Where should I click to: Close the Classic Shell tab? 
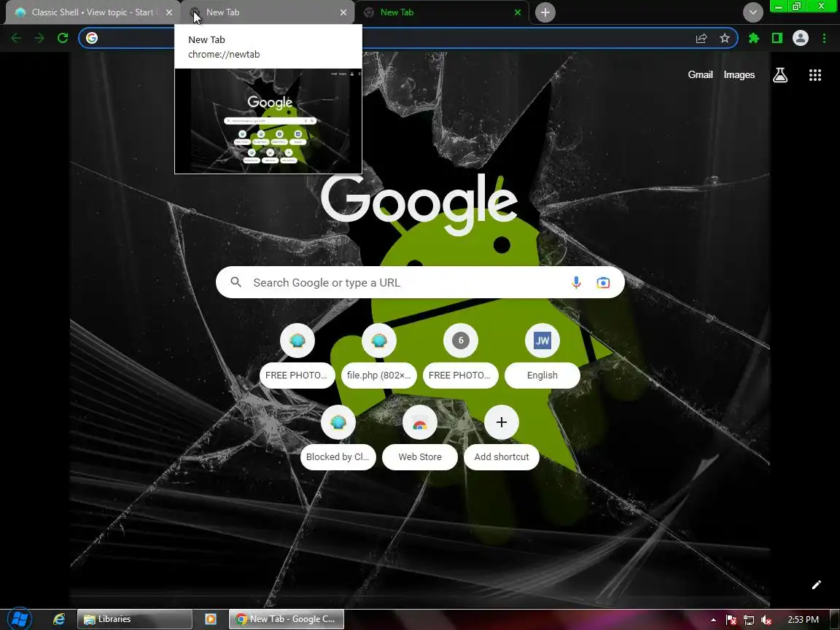pos(169,12)
